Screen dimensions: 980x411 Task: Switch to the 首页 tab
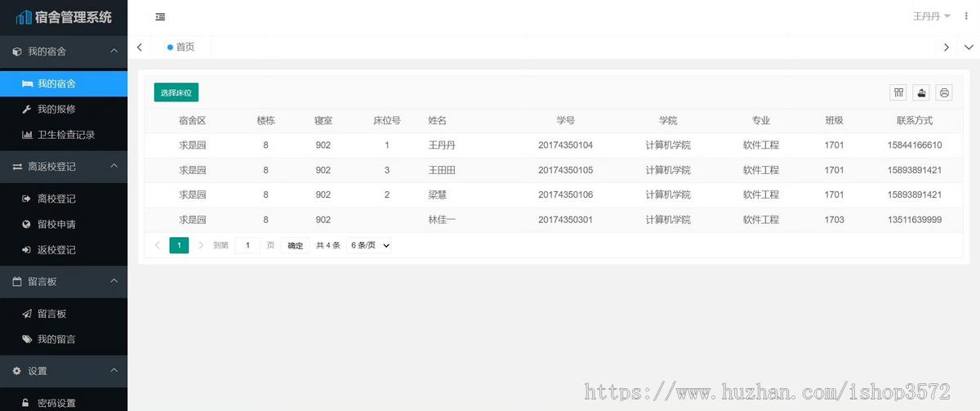(181, 47)
